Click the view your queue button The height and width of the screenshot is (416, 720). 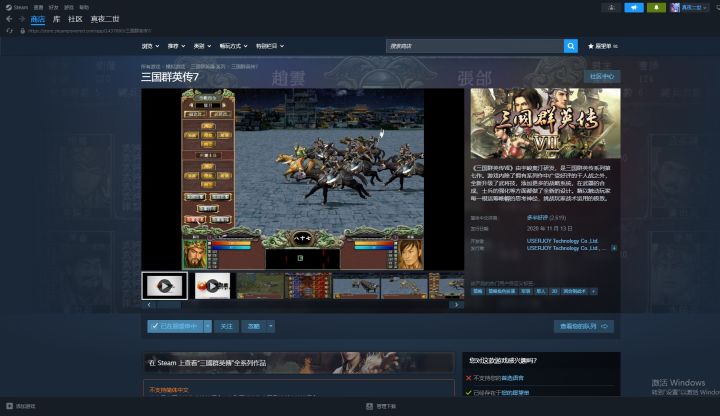pyautogui.click(x=584, y=326)
